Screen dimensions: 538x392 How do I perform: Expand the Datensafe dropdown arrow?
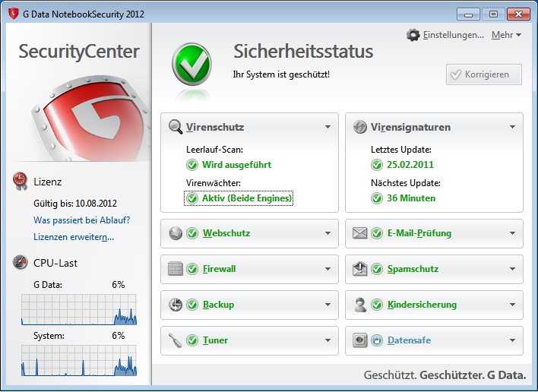(512, 340)
